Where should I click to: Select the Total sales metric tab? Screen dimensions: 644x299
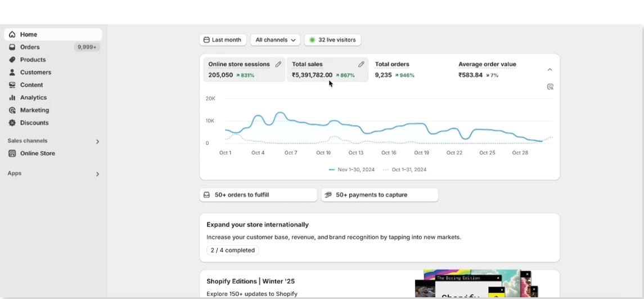327,69
